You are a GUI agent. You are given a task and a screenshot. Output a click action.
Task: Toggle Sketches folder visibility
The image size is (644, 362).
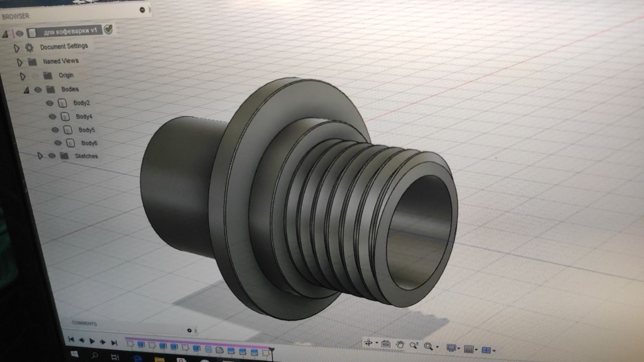tap(52, 156)
